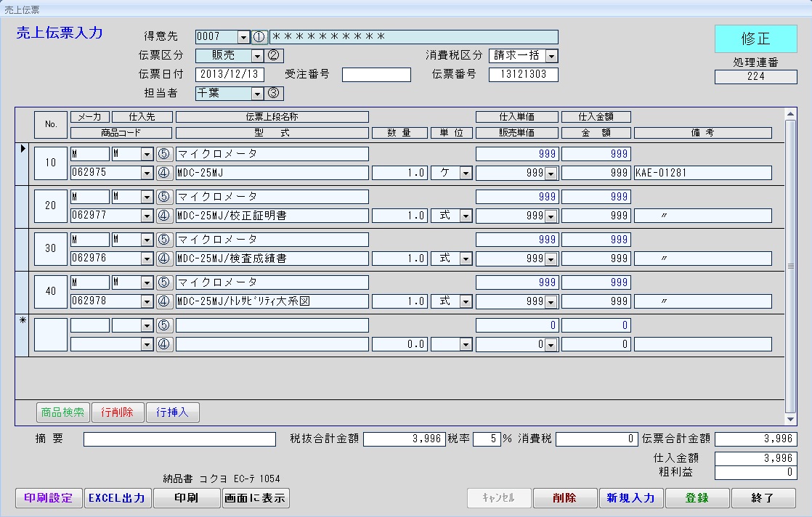Expand product code 062976 dropdown
This screenshot has height=517, width=812.
[x=147, y=258]
